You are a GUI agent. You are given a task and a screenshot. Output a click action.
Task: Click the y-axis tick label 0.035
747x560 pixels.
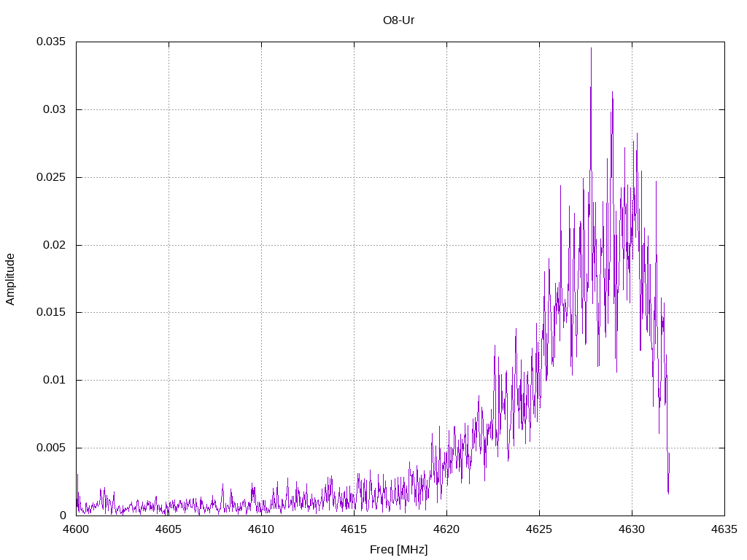pos(51,42)
